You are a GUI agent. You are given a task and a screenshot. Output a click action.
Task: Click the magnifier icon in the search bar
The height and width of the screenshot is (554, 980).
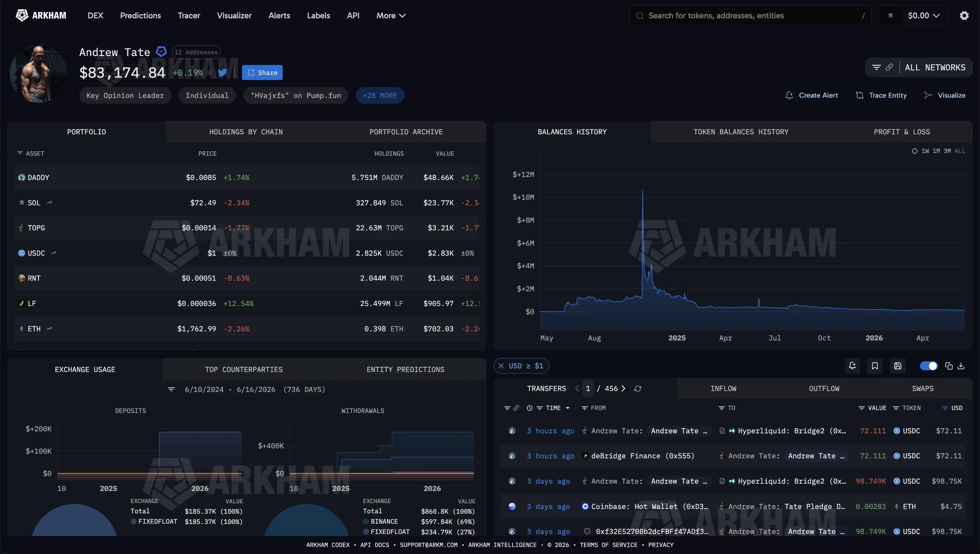pyautogui.click(x=640, y=16)
